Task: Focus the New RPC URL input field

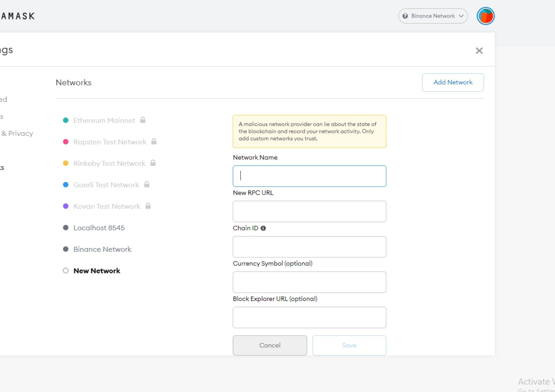Action: [x=309, y=211]
